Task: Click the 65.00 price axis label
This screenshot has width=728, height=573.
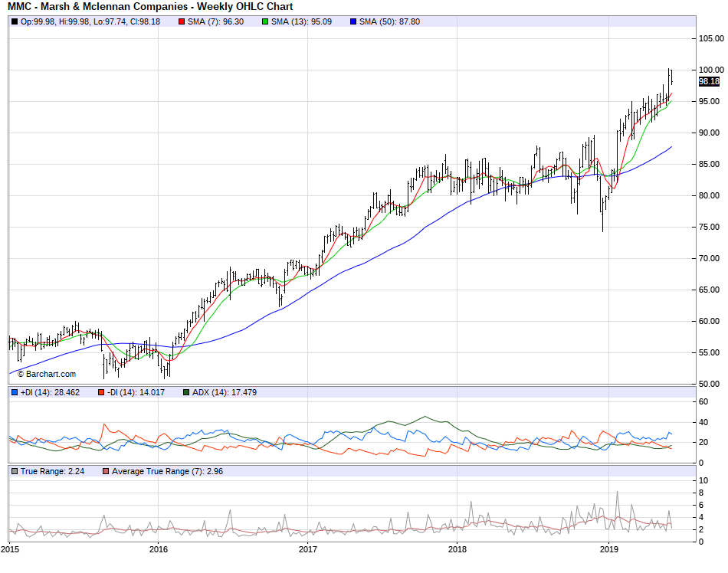Action: coord(709,290)
